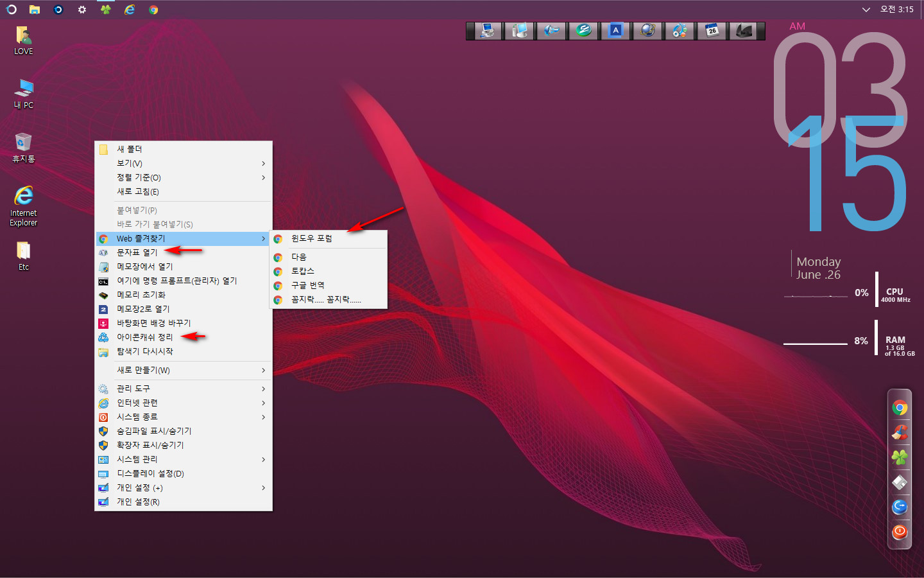The height and width of the screenshot is (578, 924).
Task: Choose 새로 고침(E) in context menu
Action: point(184,191)
